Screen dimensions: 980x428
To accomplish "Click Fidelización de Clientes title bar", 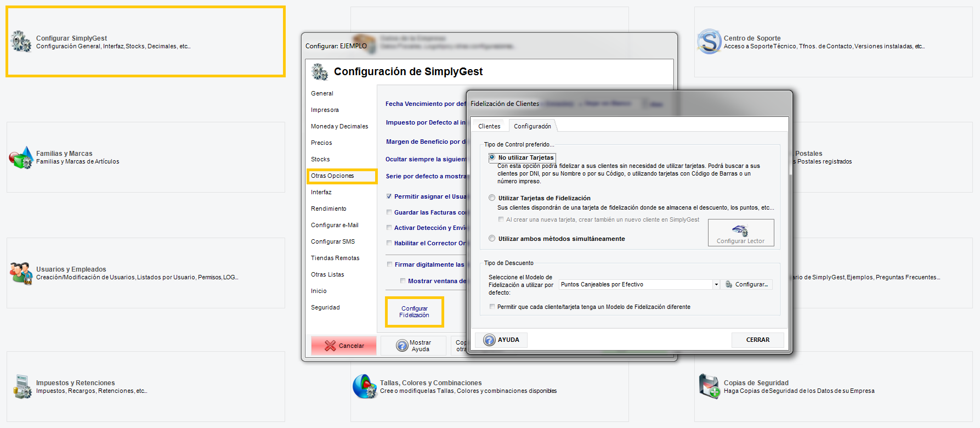I will (x=629, y=104).
